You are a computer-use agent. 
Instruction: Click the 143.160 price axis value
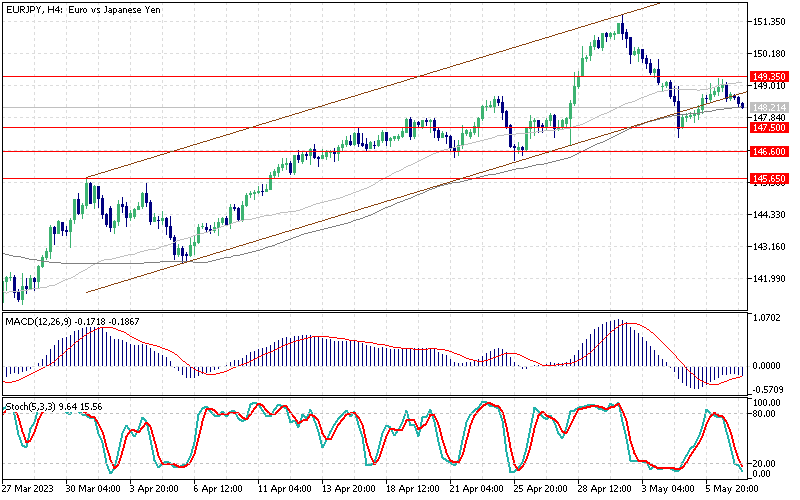[x=769, y=247]
